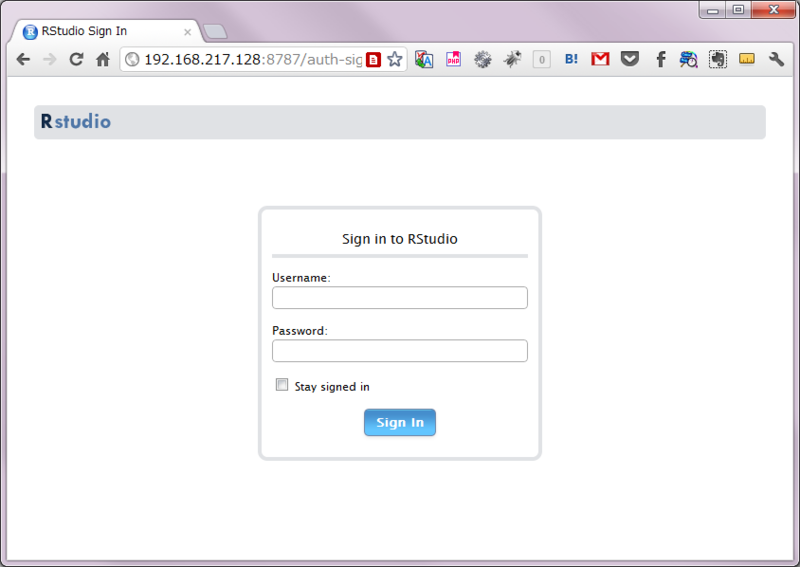Click the bug extension icon
The height and width of the screenshot is (567, 800).
coord(512,60)
